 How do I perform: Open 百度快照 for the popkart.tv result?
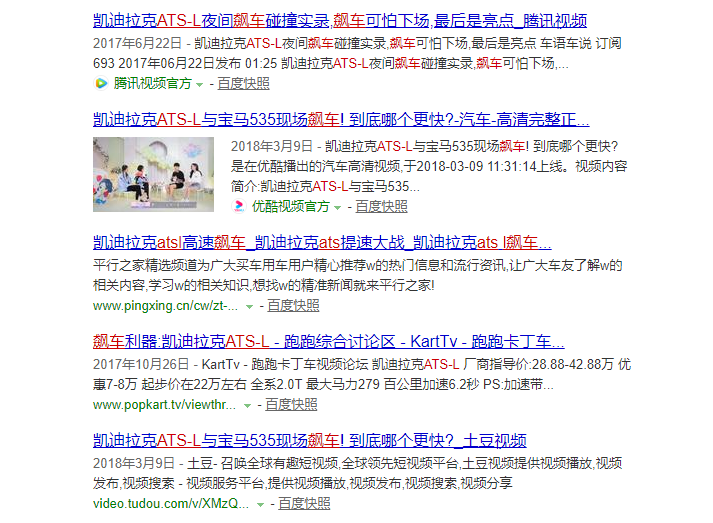pyautogui.click(x=291, y=405)
